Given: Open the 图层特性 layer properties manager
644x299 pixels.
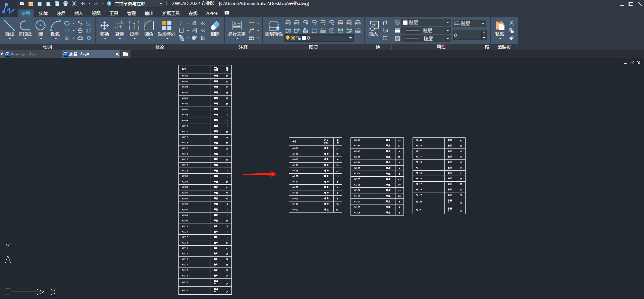Looking at the screenshot, I should (x=274, y=28).
